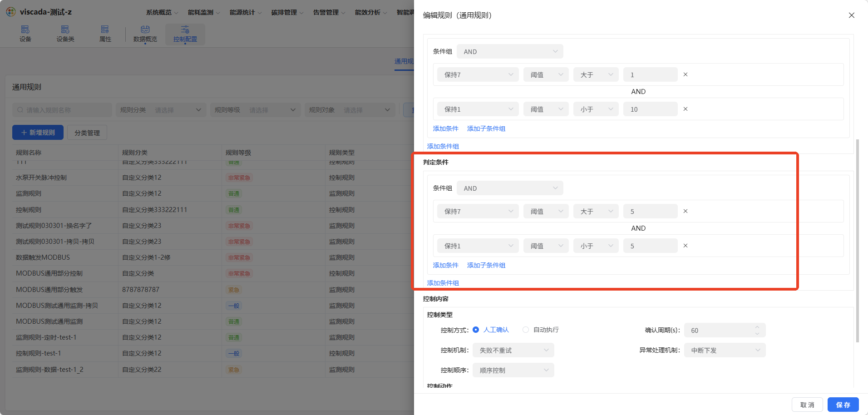Viewport: 868px width, 415px height.
Task: Click the 保存 button
Action: [843, 405]
